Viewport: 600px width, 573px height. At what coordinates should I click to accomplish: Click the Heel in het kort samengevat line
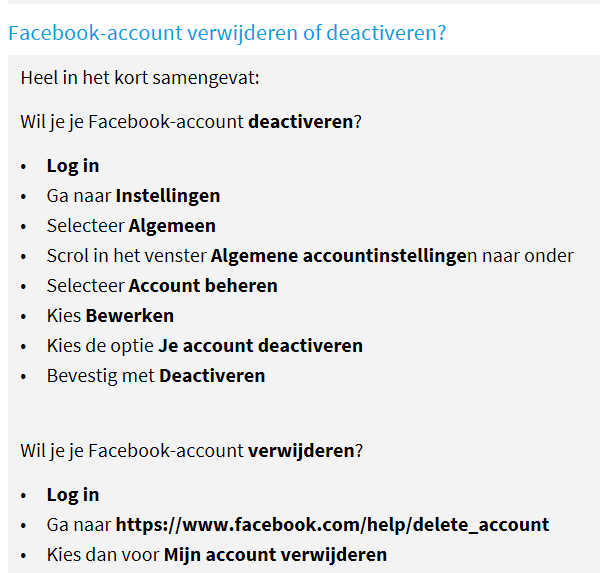[x=140, y=78]
